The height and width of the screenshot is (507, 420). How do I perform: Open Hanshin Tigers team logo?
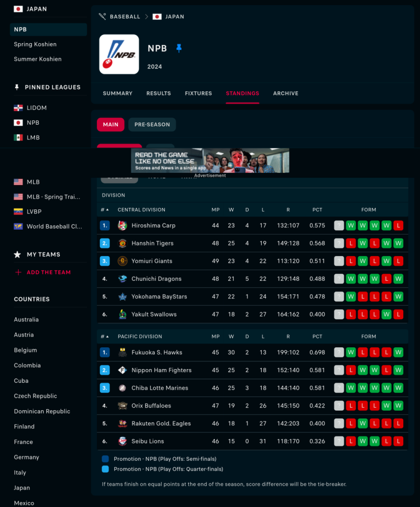click(122, 243)
